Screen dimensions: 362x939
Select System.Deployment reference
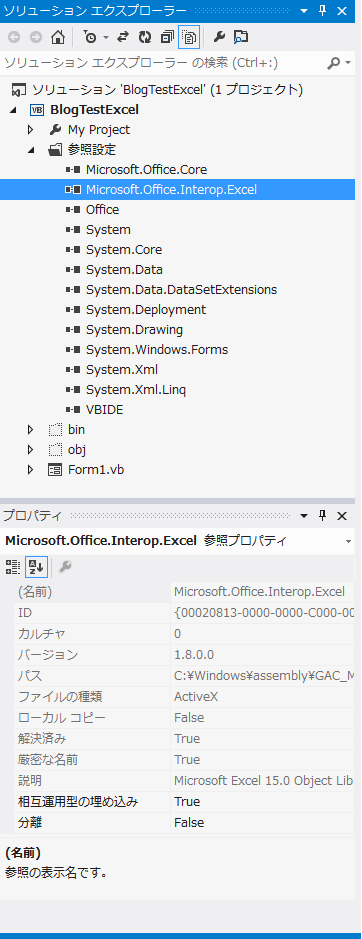click(146, 310)
